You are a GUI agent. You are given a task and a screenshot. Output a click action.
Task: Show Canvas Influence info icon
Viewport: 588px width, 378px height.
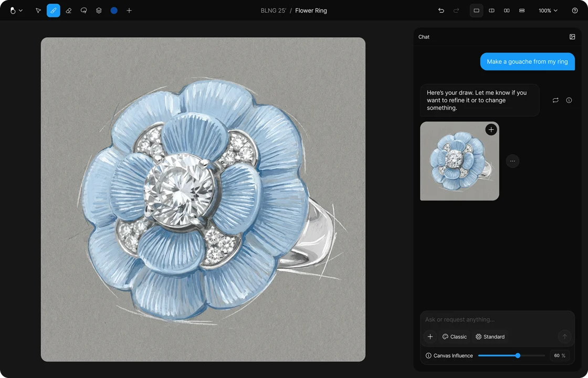point(428,355)
